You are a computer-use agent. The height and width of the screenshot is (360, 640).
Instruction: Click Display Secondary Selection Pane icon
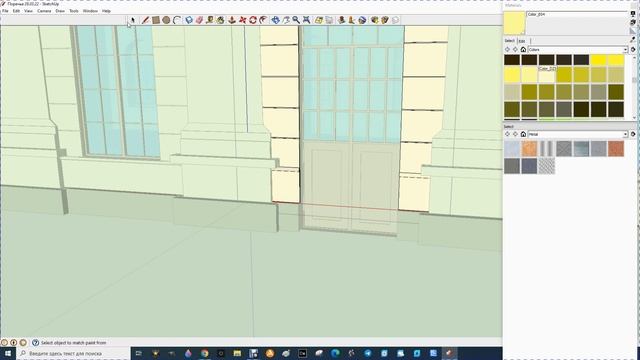tap(633, 14)
